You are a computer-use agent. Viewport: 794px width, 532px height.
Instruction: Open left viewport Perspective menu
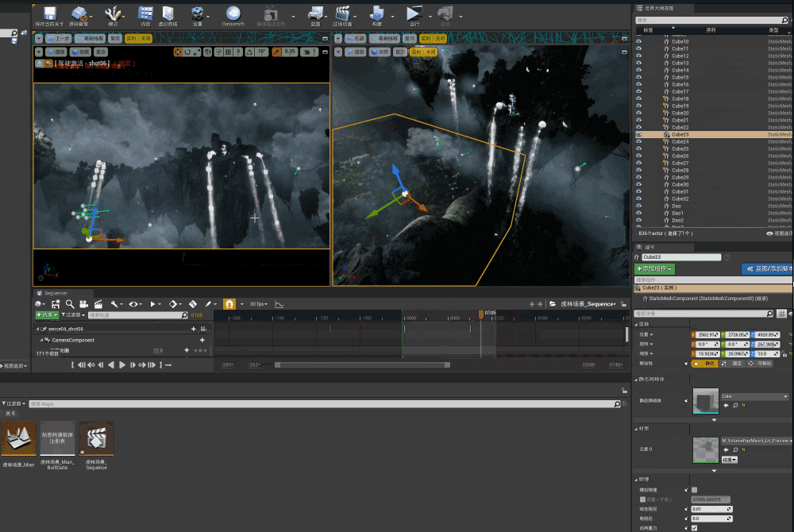tap(56, 52)
